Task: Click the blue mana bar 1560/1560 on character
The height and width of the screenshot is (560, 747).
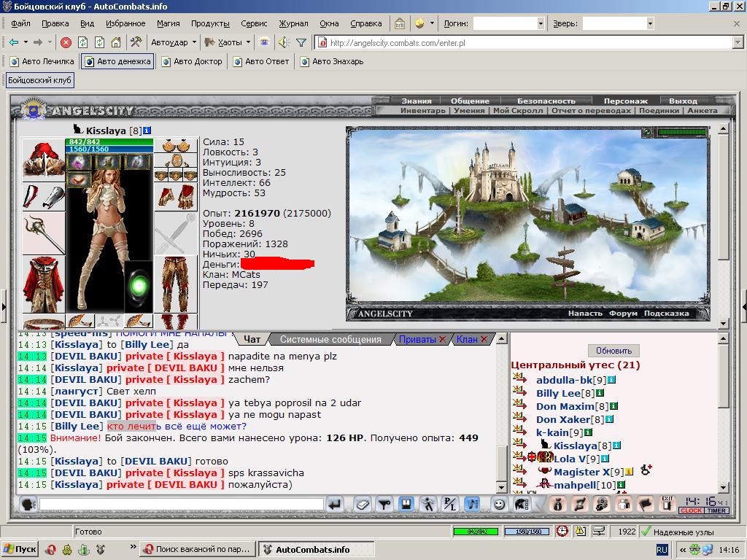Action: (109, 149)
